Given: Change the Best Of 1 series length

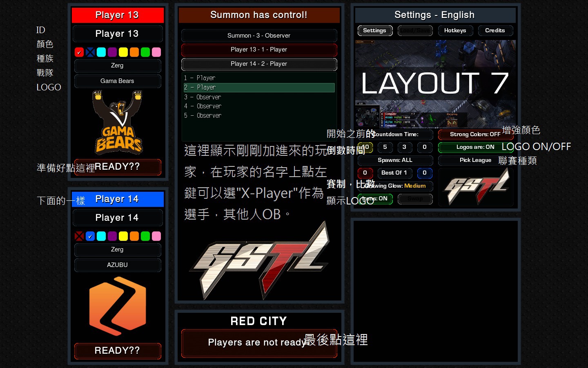Looking at the screenshot, I should tap(394, 173).
